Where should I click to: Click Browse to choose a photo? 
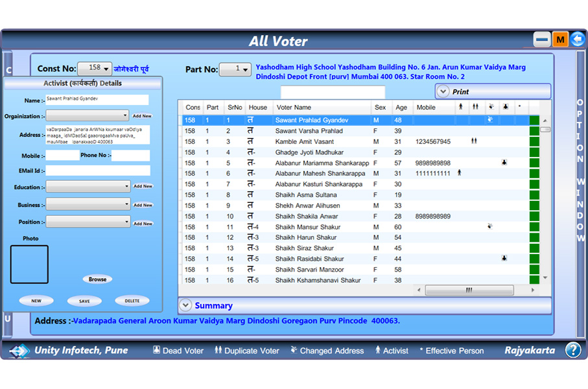coord(97,279)
